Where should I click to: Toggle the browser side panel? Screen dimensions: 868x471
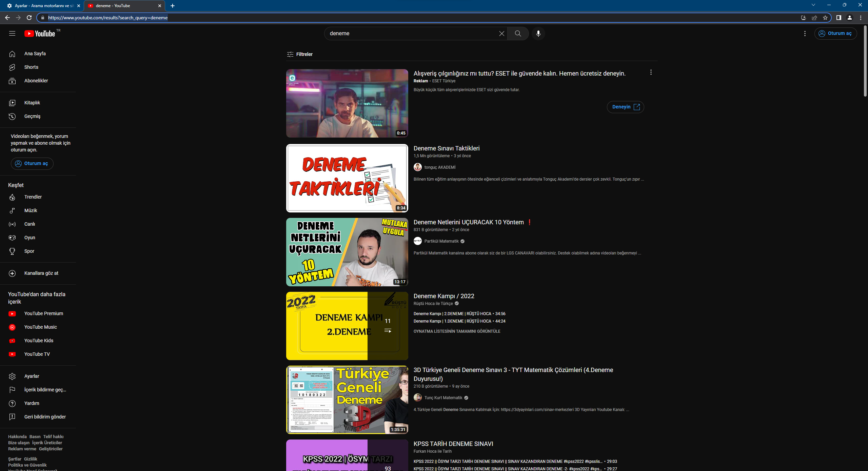[839, 18]
